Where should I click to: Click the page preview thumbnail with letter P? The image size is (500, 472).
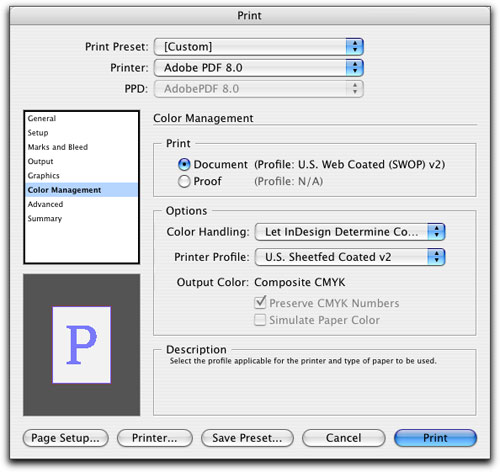82,345
